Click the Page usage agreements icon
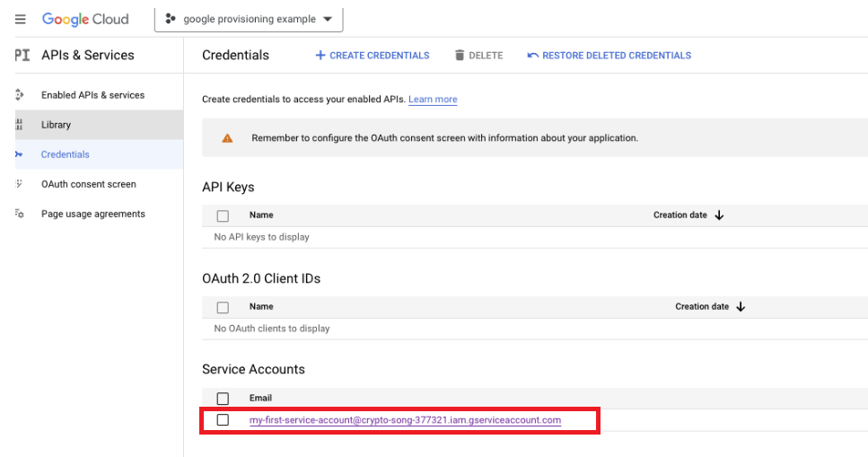 (x=20, y=214)
